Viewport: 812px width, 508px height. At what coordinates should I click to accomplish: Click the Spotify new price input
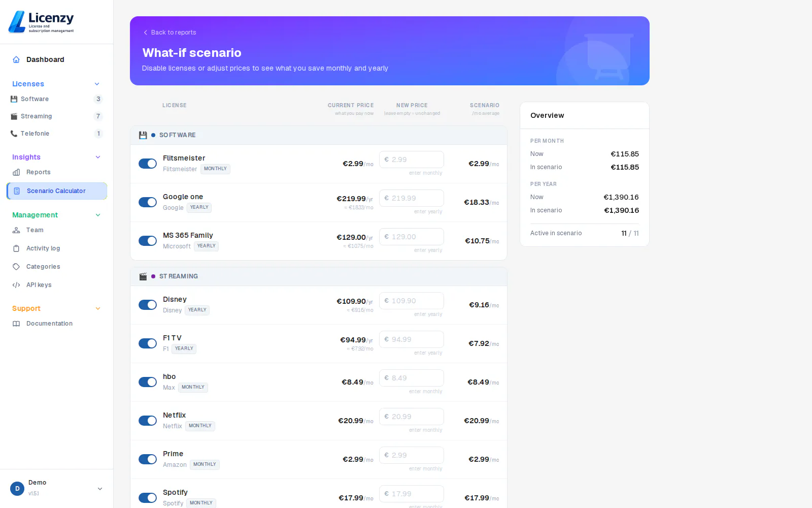click(412, 494)
